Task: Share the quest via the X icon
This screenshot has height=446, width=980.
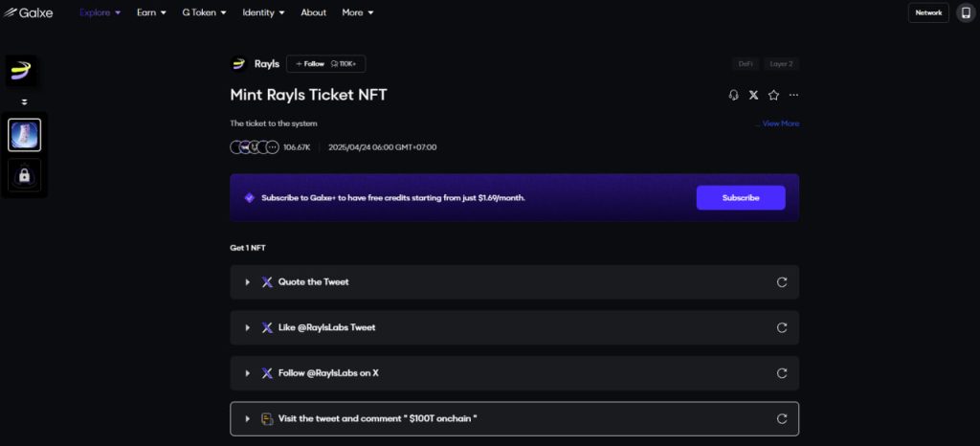Action: point(754,95)
